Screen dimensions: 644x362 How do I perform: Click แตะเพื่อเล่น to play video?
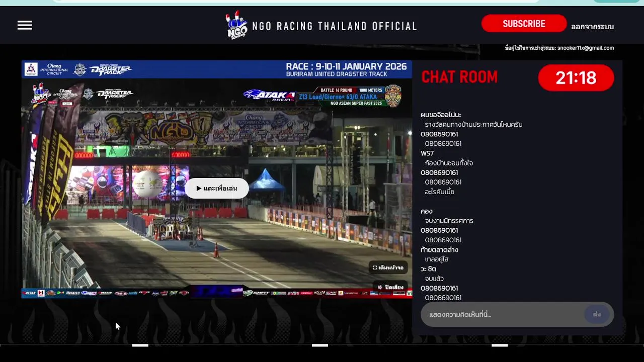pos(217,189)
